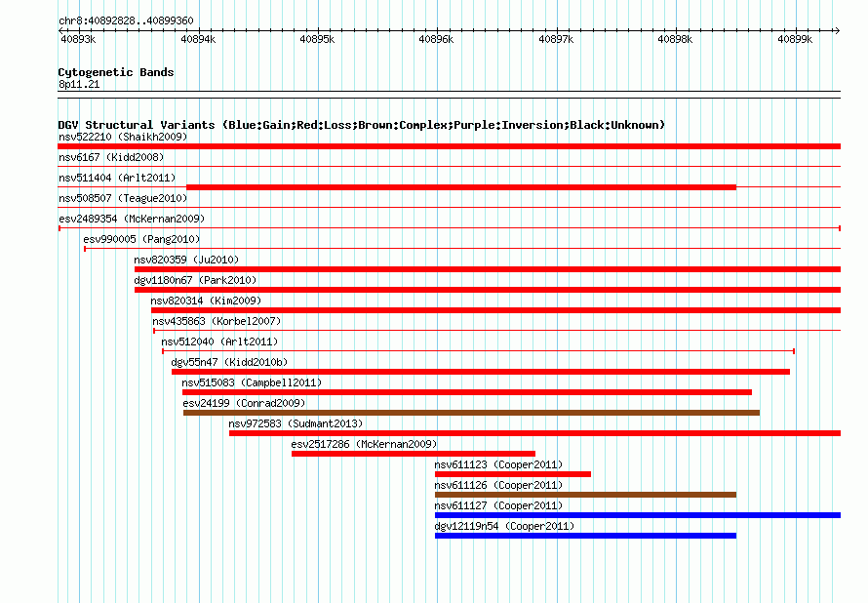Open the dgv1180n67 (Park2010) label

tap(195, 280)
